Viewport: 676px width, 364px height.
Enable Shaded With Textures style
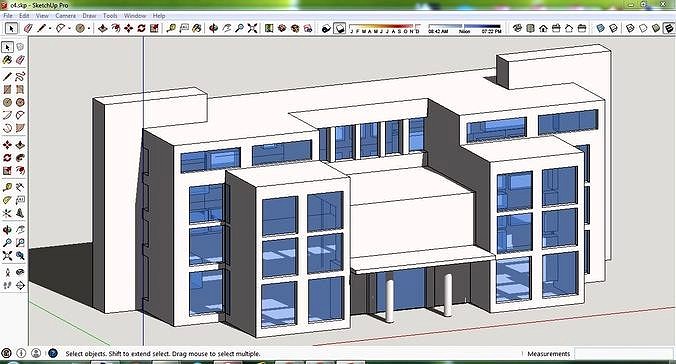668,28
